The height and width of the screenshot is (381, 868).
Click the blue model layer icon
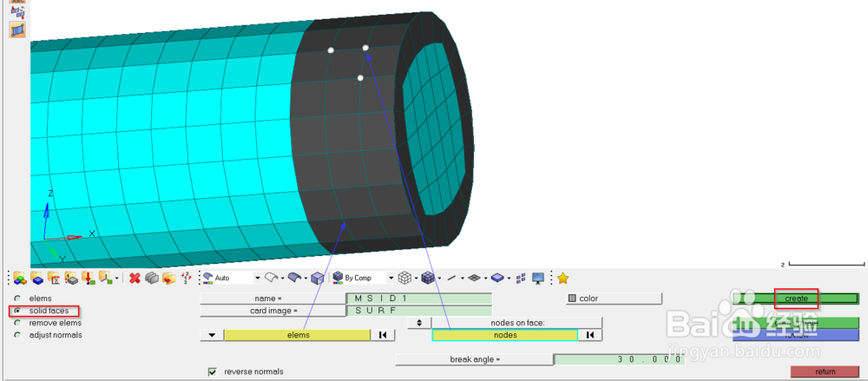pos(37,278)
